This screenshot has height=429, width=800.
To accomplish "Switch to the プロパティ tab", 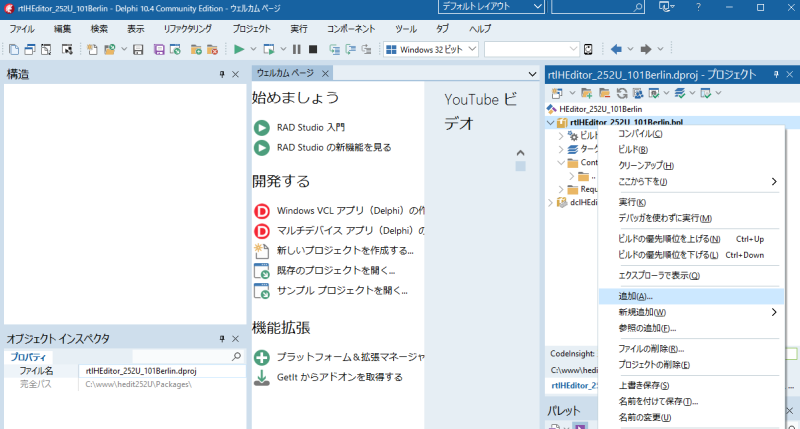I will 28,357.
